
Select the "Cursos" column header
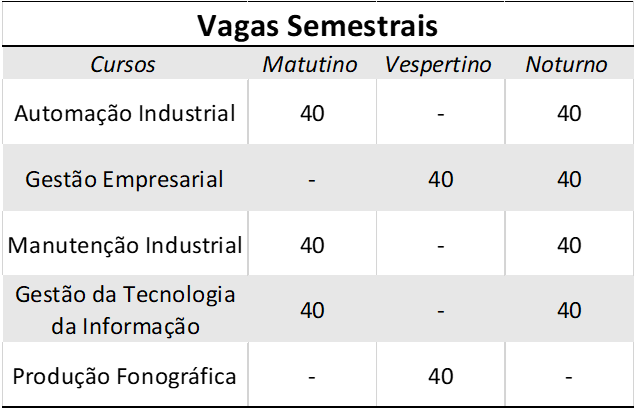123,65
